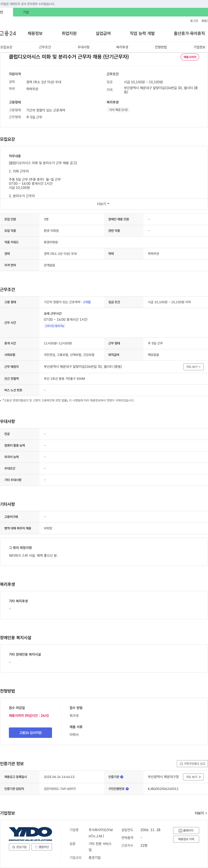Screen dimensions: 208x868
Task: Jump to the 전형방법 section tab
Action: point(161,47)
